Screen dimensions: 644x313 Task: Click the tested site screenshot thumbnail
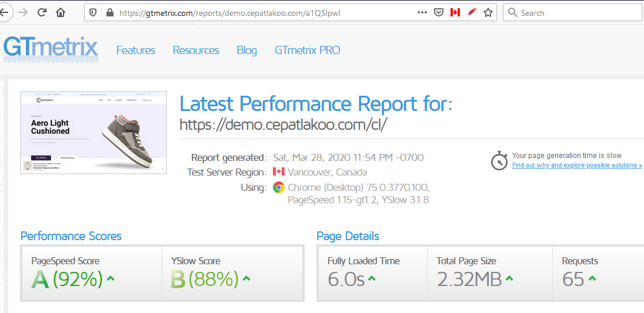94,133
